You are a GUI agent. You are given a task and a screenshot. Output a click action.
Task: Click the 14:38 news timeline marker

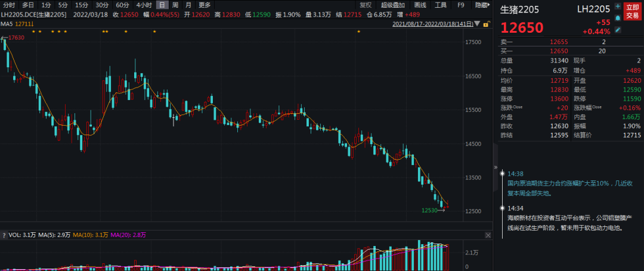coord(502,174)
